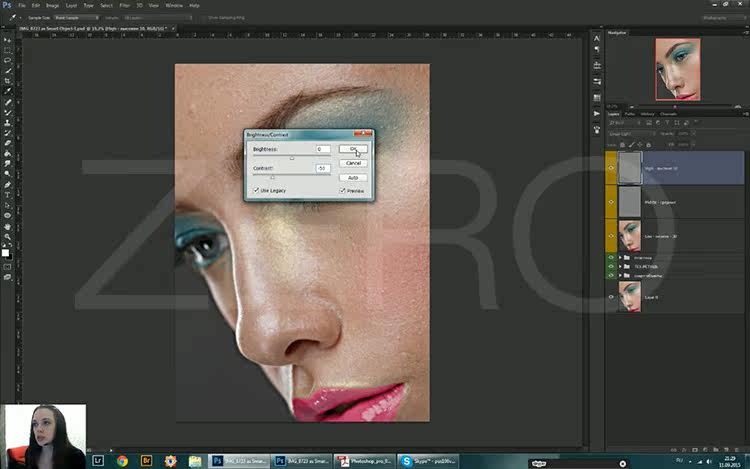Image resolution: width=750 pixels, height=469 pixels.
Task: Switch to the Channels tab
Action: (x=668, y=114)
